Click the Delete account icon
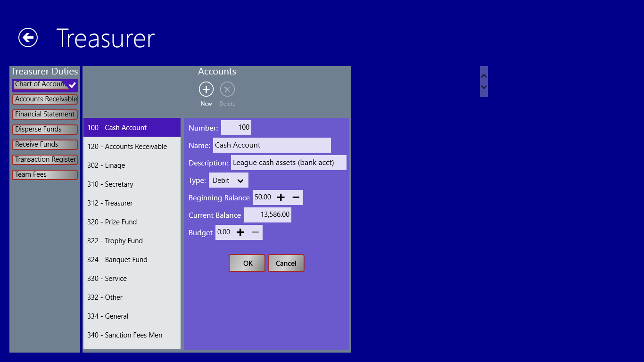This screenshot has width=644, height=362. point(227,89)
